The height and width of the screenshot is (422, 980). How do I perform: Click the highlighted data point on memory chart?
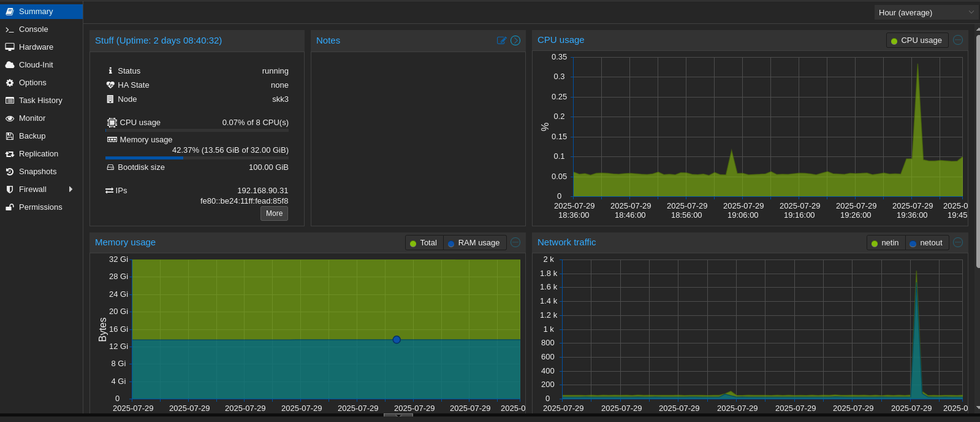397,340
